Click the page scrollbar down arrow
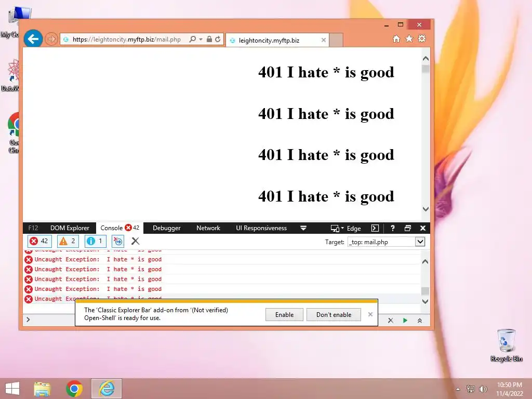 click(425, 209)
